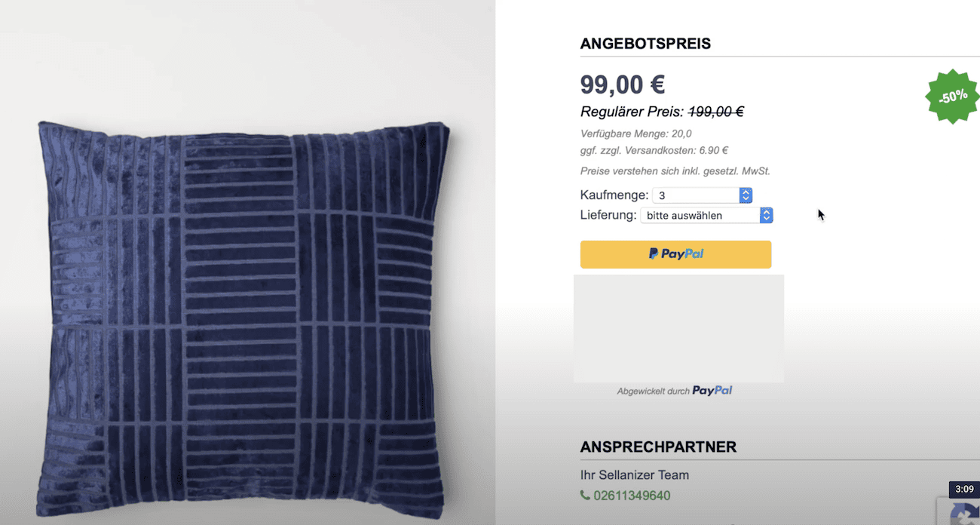980x525 pixels.
Task: Click the Kaufmenge blue stepper arrows
Action: (746, 195)
